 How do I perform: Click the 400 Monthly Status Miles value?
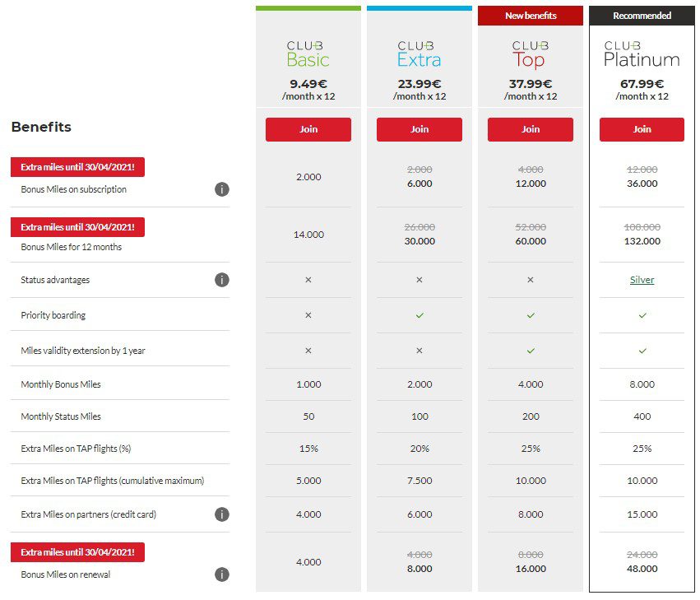pos(642,416)
